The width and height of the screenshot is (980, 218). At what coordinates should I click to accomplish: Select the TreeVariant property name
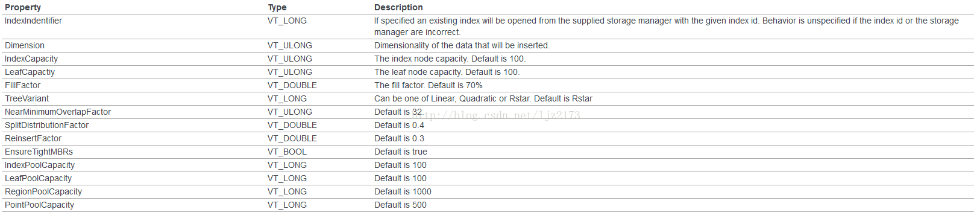pyautogui.click(x=27, y=98)
